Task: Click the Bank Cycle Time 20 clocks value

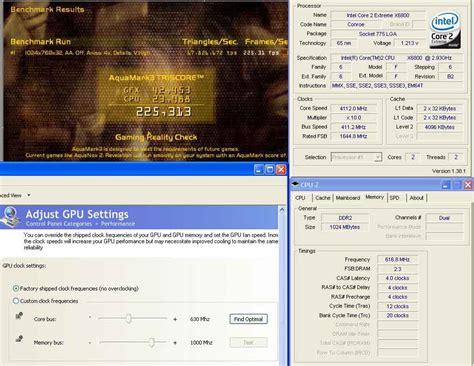Action: tap(397, 315)
